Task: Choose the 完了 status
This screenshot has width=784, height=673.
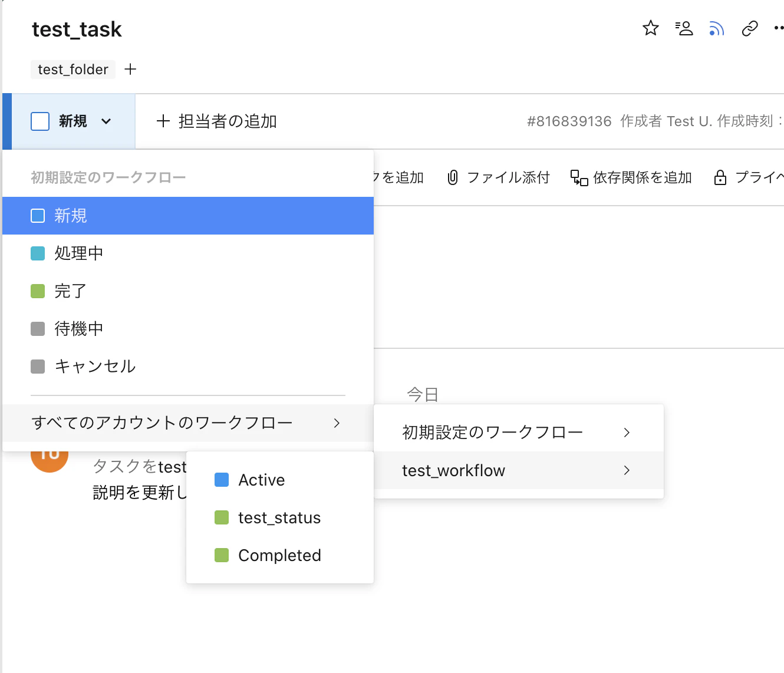Action: point(188,291)
